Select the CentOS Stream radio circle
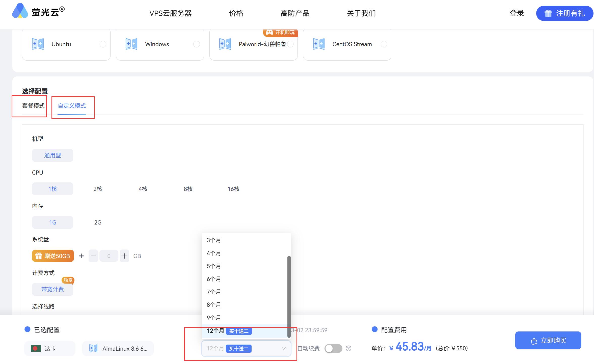This screenshot has width=594, height=364. click(x=384, y=44)
